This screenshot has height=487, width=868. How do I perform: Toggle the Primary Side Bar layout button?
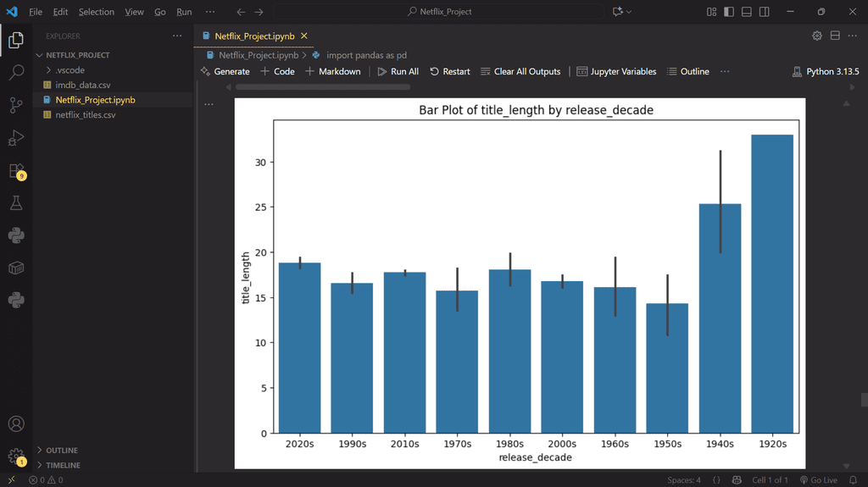point(728,12)
